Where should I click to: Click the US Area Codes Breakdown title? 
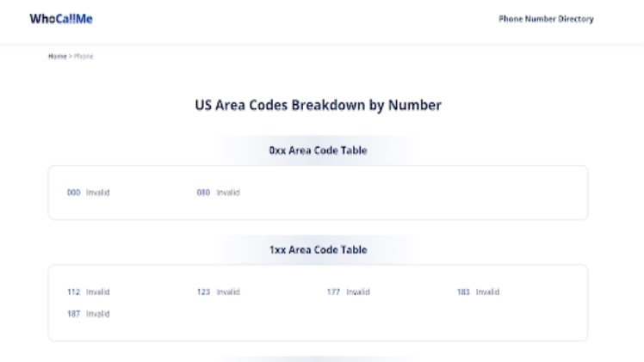[x=318, y=106]
